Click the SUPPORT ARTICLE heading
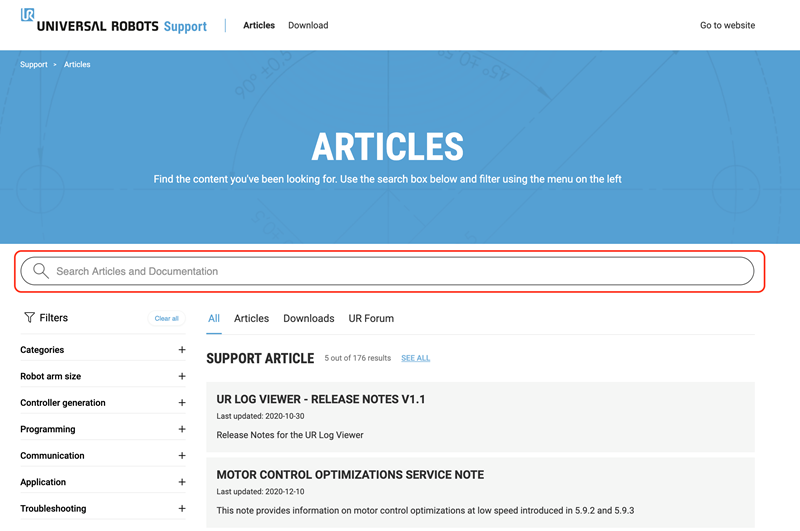Screen dimensions: 800x531 click(260, 359)
